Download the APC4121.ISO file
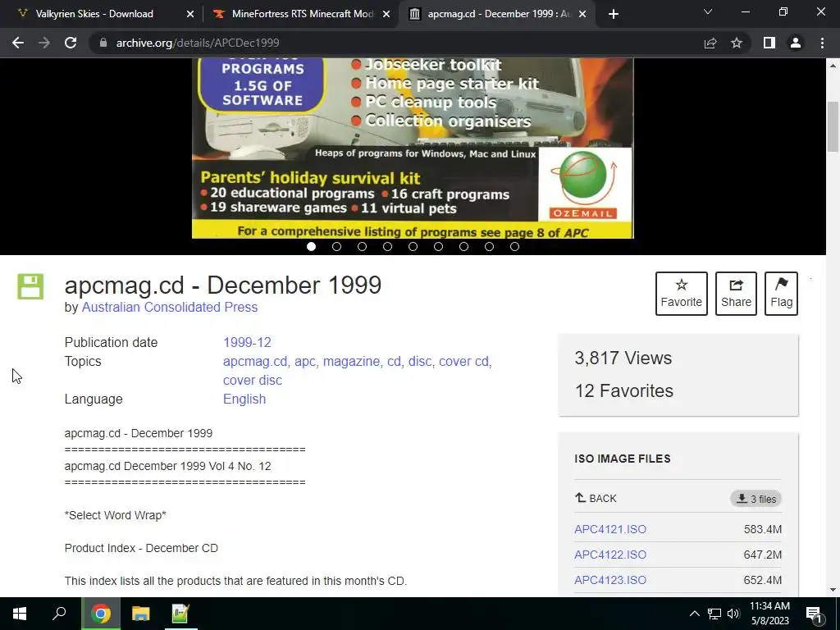 point(610,529)
